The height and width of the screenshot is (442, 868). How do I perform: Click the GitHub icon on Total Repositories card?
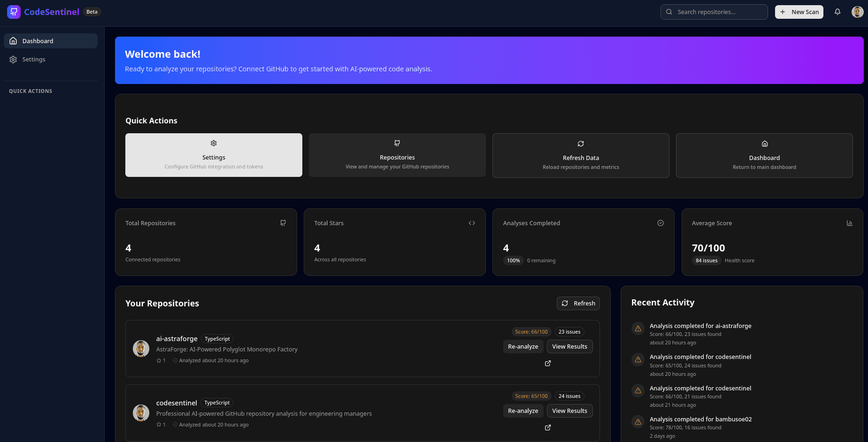click(x=283, y=223)
